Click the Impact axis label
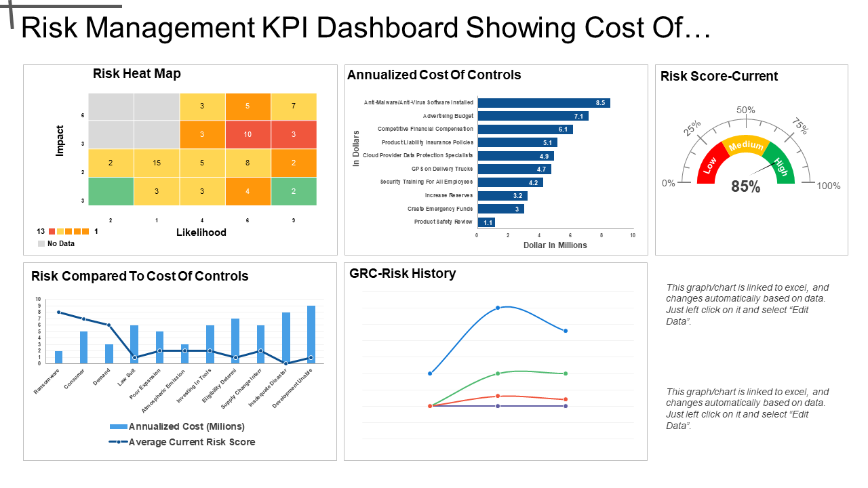This screenshot has height=488, width=868. coord(60,140)
